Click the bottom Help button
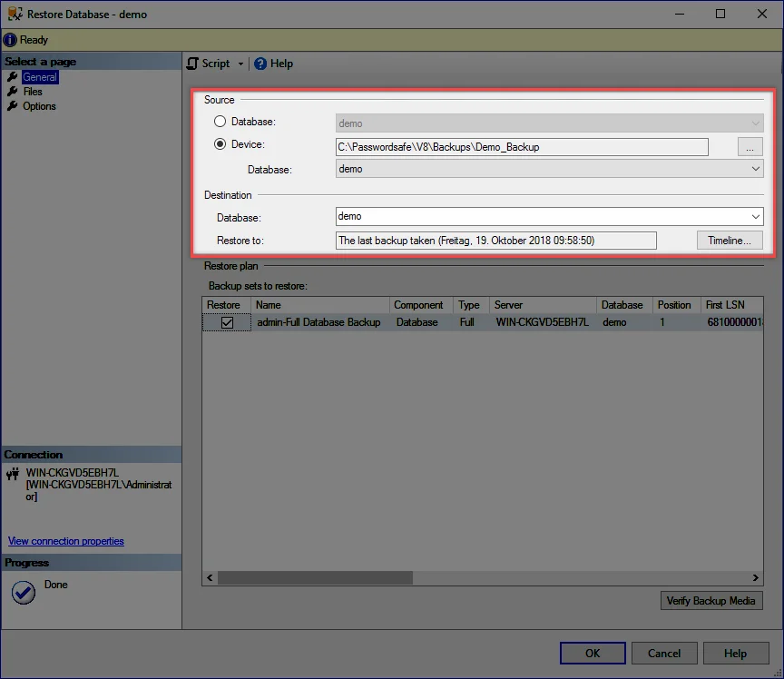 pos(736,653)
